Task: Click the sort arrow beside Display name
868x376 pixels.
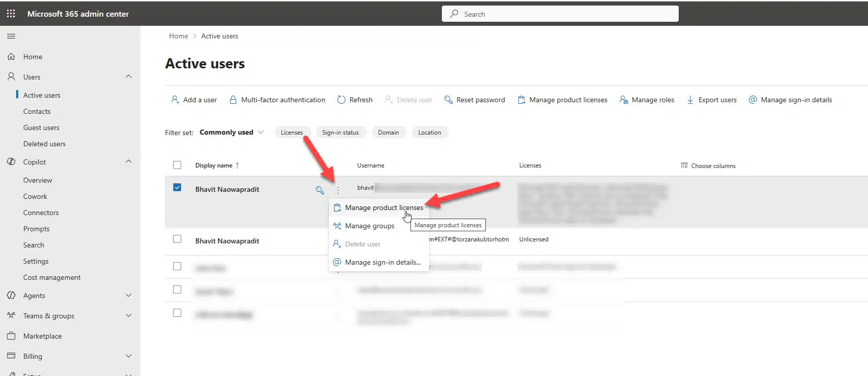Action: tap(237, 165)
